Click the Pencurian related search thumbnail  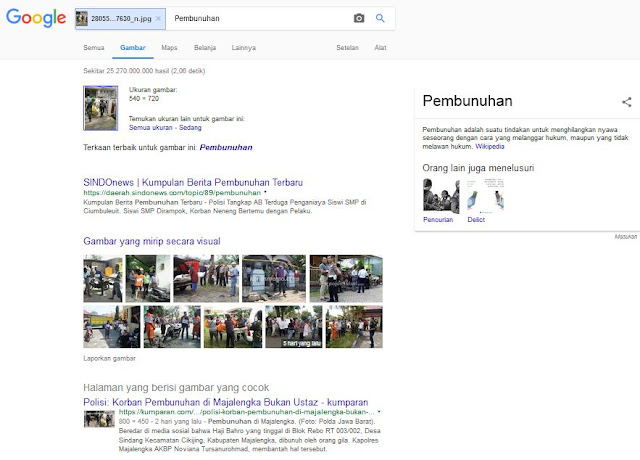pyautogui.click(x=441, y=196)
